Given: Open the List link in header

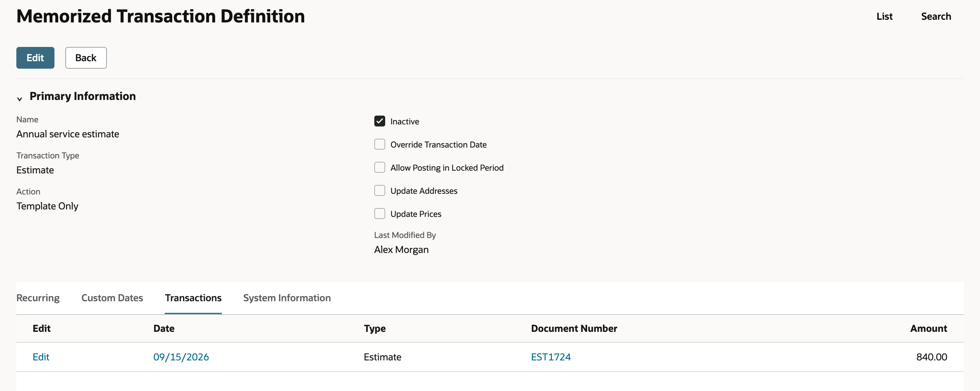Looking at the screenshot, I should 884,16.
